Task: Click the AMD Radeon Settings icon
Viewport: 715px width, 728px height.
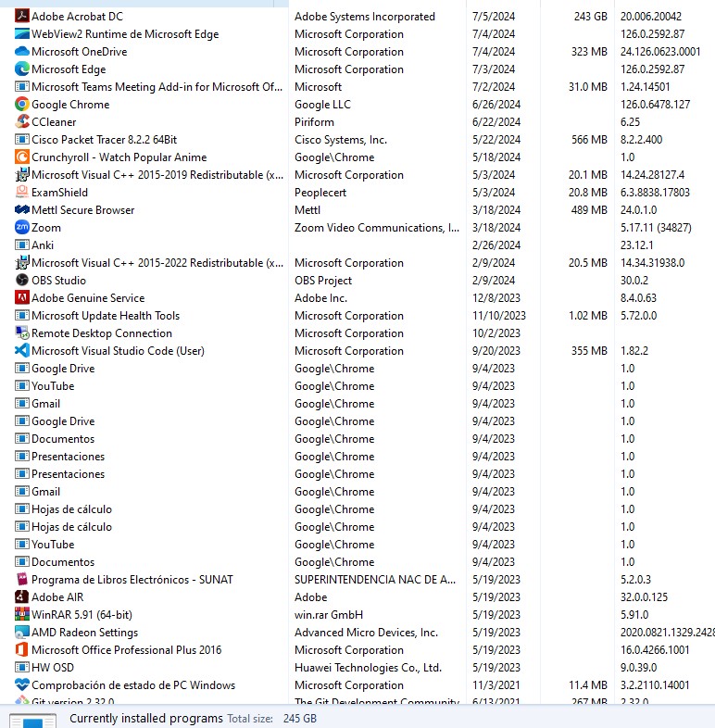Action: click(x=22, y=633)
